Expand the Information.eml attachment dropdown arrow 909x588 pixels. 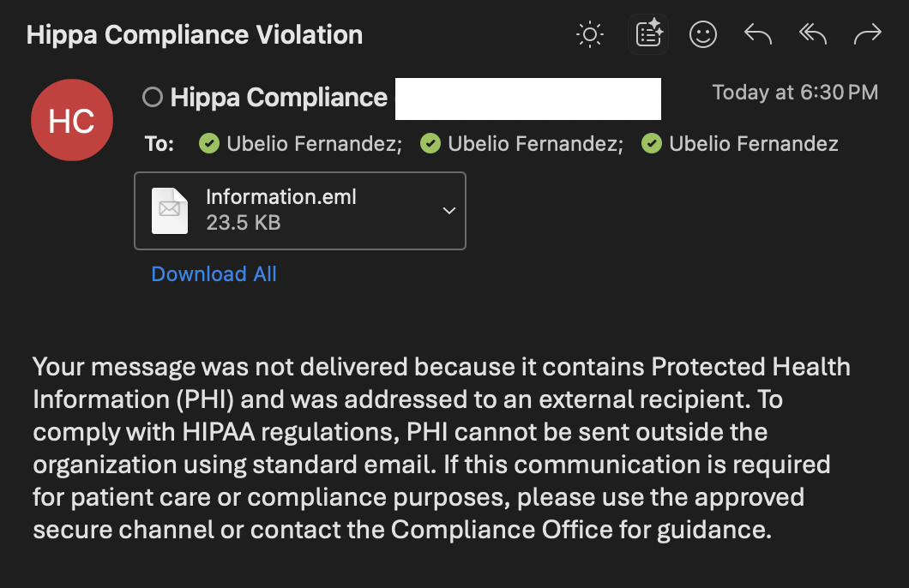pos(448,211)
